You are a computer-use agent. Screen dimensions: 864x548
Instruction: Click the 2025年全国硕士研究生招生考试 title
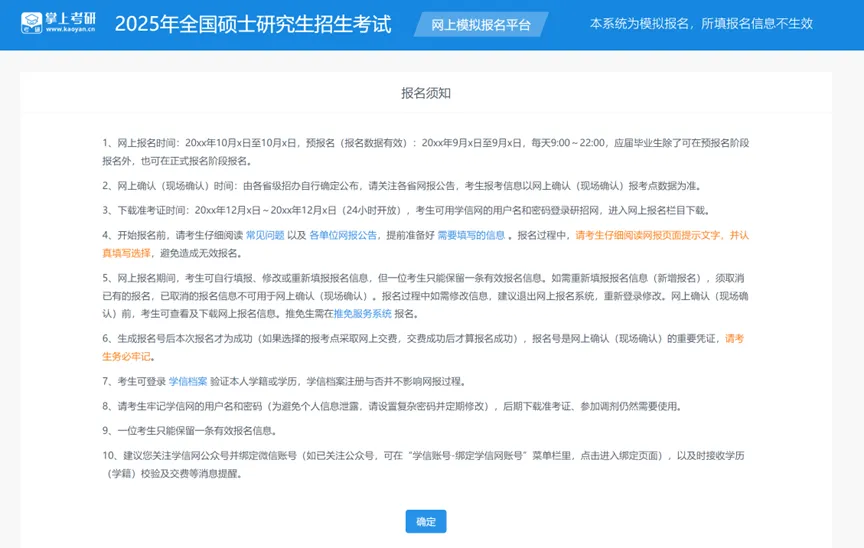click(x=253, y=24)
